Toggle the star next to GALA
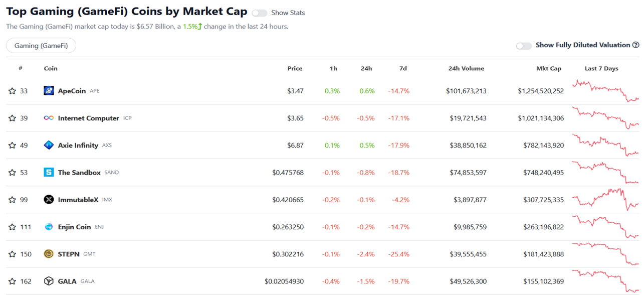The height and width of the screenshot is (295, 644). (x=12, y=281)
